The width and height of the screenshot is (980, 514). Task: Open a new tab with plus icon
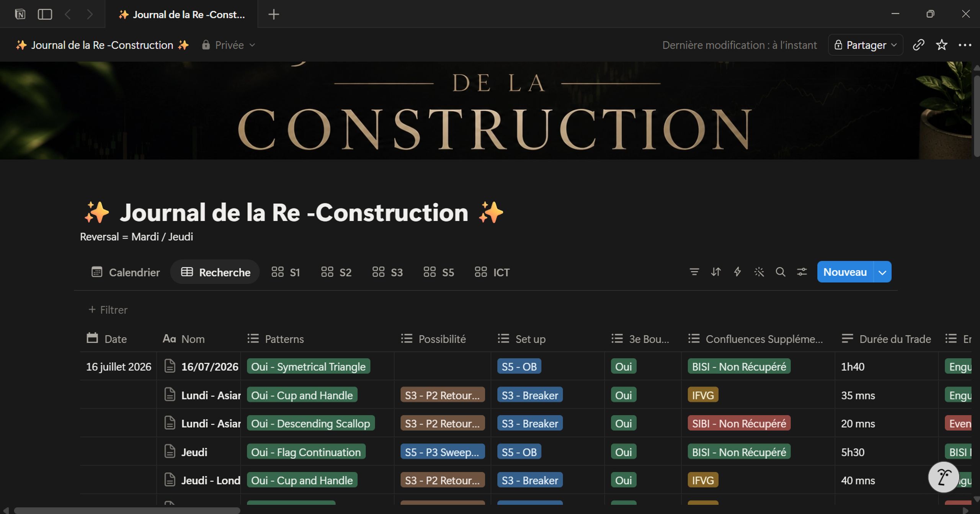(273, 15)
